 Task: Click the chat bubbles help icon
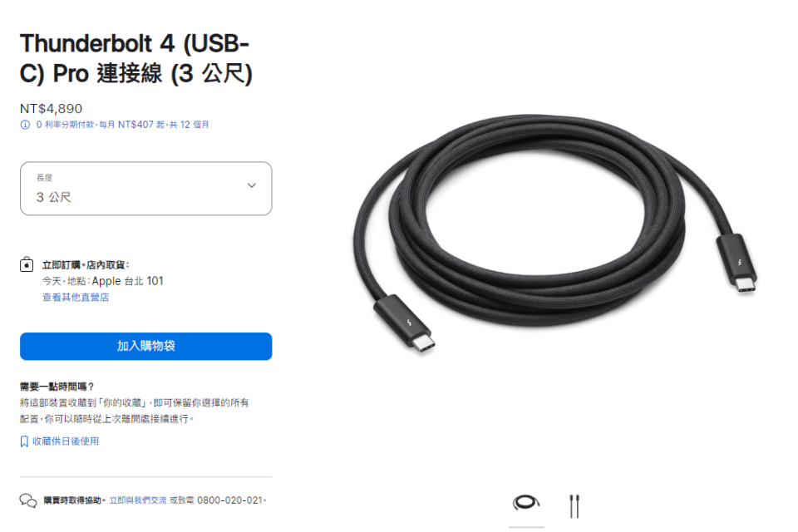click(x=28, y=501)
